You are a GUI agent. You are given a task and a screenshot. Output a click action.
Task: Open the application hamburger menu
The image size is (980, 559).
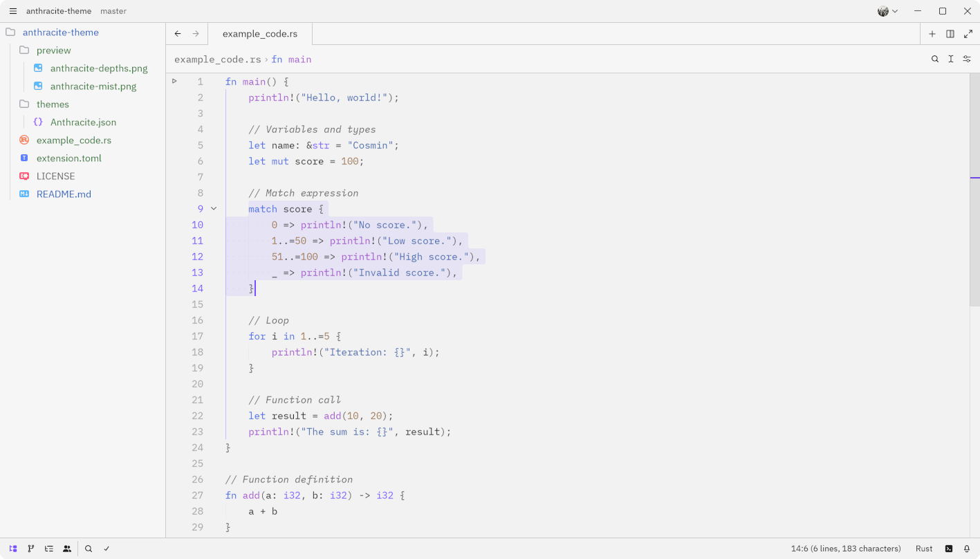click(12, 11)
